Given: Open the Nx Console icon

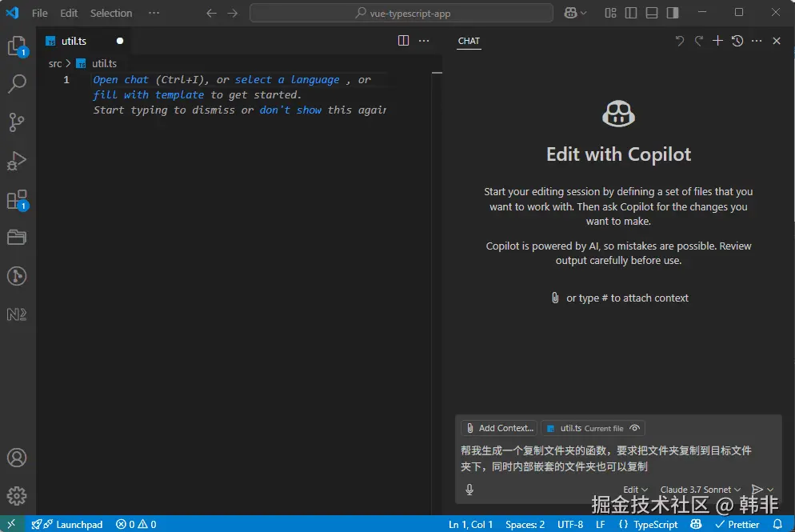Looking at the screenshot, I should (18, 314).
